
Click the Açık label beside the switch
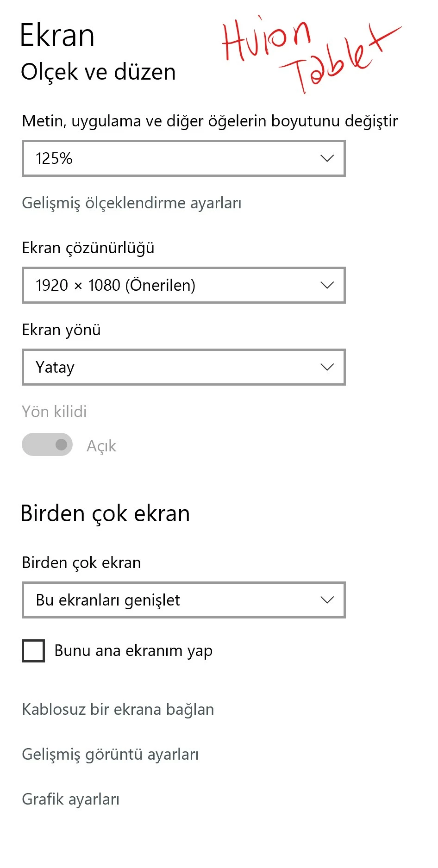point(101,446)
